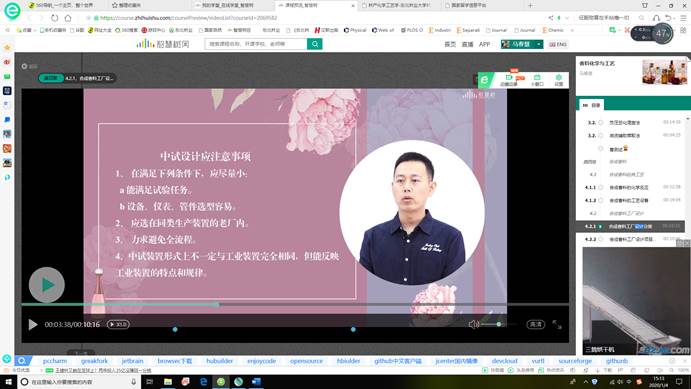Click the course search input field
691x389 pixels.
coord(256,44)
